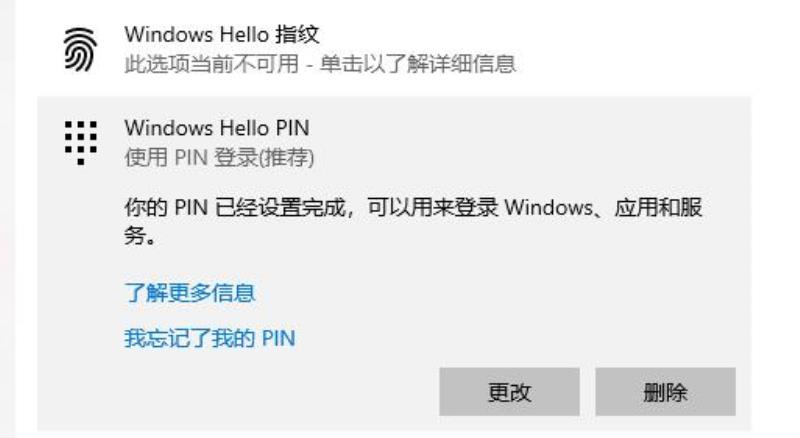Click the 更改 button to change PIN

(509, 392)
